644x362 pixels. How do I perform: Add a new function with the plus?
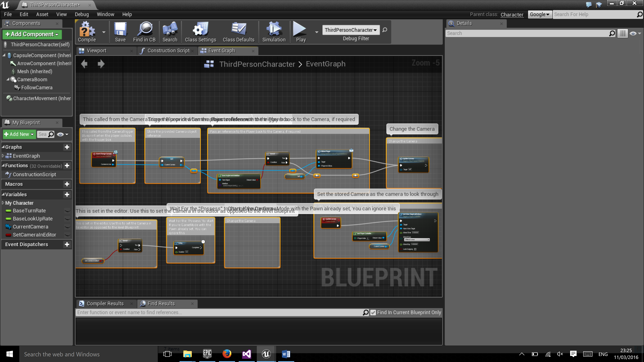click(x=67, y=166)
